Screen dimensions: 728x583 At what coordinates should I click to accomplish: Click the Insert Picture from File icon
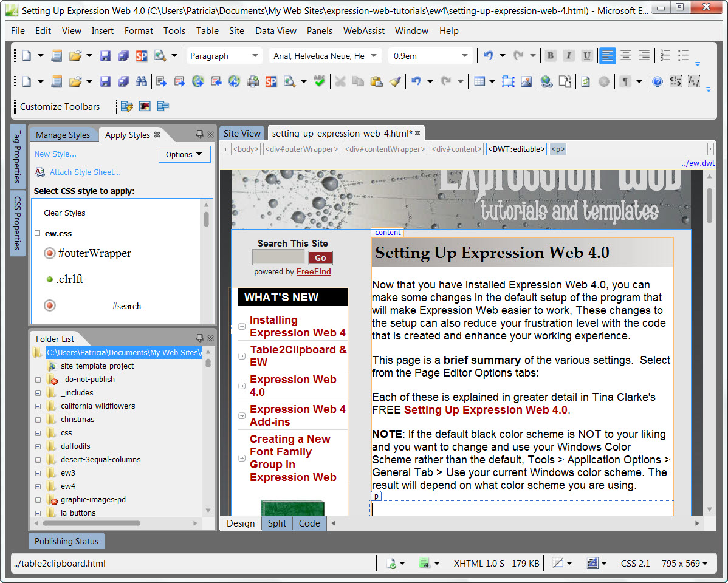[x=526, y=82]
